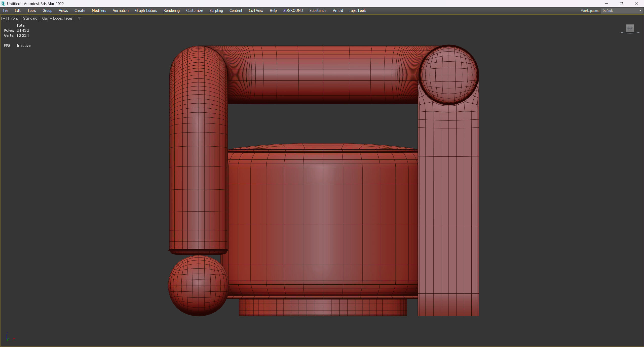Minimize the 3ds Max window
This screenshot has width=644, height=347.
pos(607,4)
